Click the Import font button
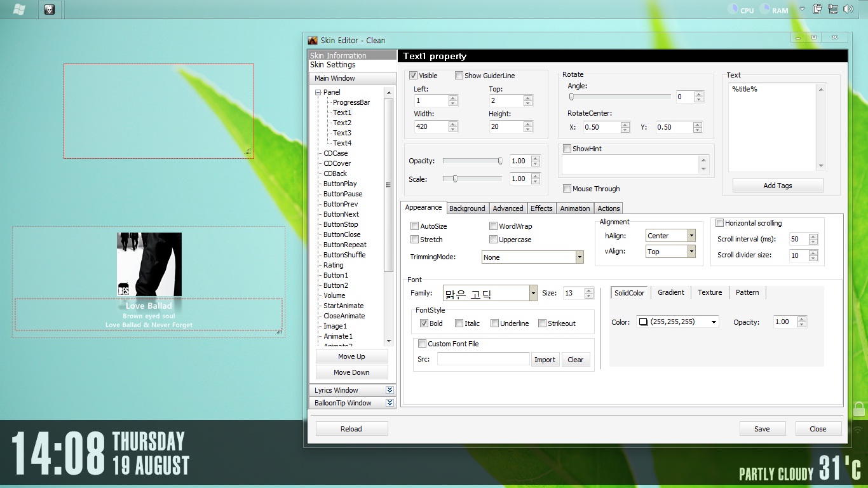 (545, 360)
